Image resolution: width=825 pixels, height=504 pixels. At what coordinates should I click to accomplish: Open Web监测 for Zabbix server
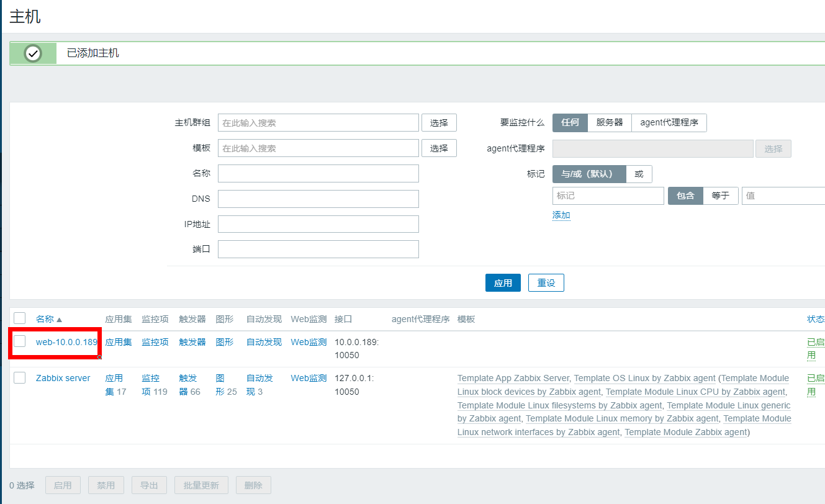click(x=309, y=378)
